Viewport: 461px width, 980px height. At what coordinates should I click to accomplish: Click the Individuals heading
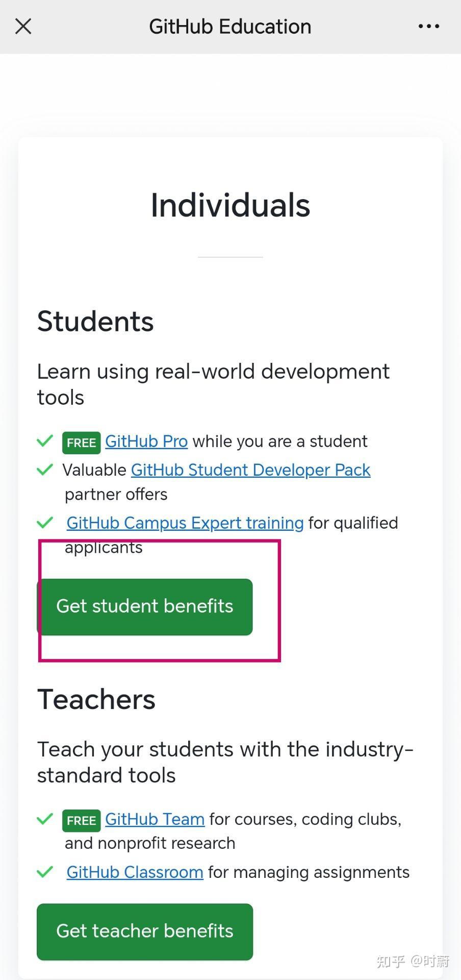coord(230,206)
